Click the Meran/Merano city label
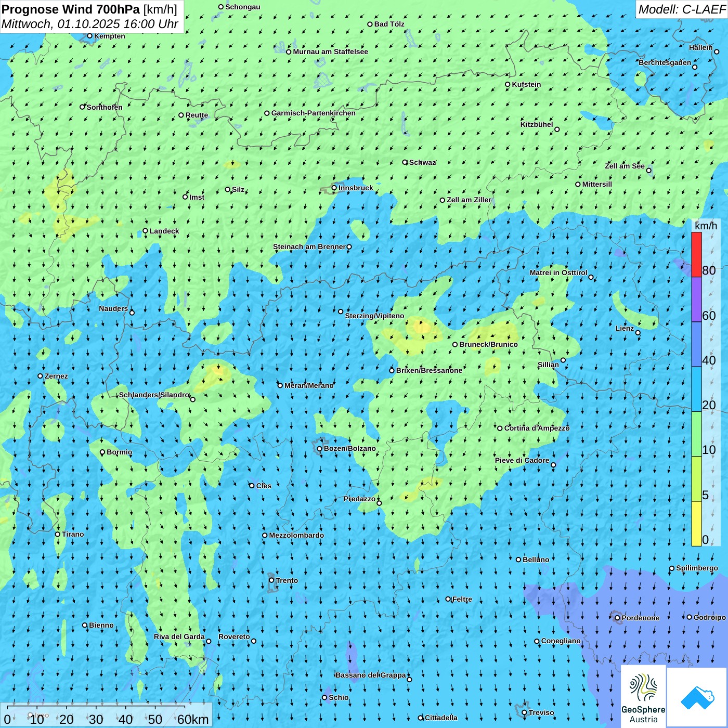The image size is (728, 728). click(309, 385)
